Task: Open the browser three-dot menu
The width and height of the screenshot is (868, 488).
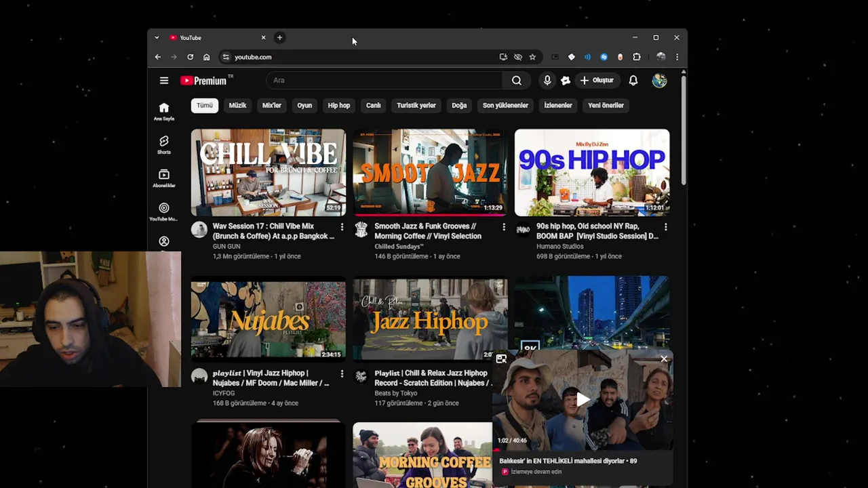Action: [x=677, y=57]
